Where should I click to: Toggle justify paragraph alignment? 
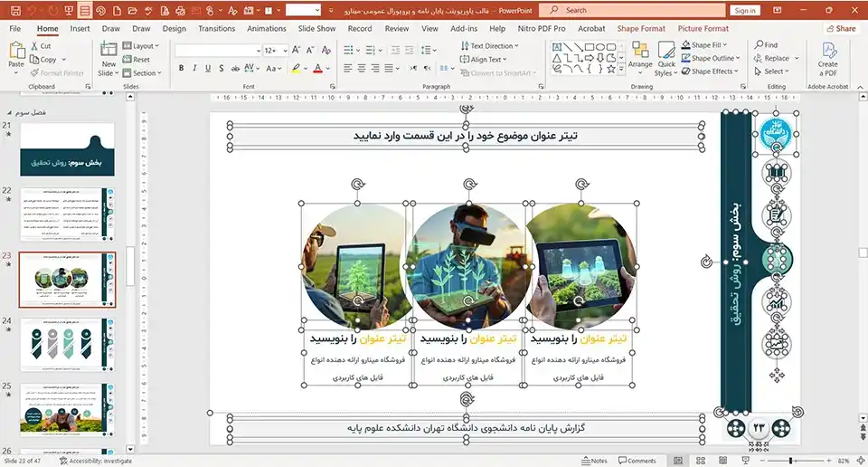pyautogui.click(x=389, y=68)
